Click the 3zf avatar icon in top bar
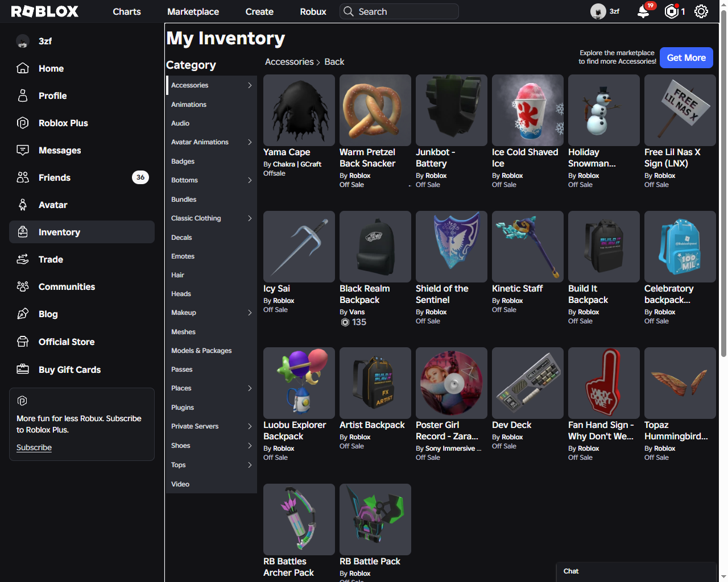 598,11
